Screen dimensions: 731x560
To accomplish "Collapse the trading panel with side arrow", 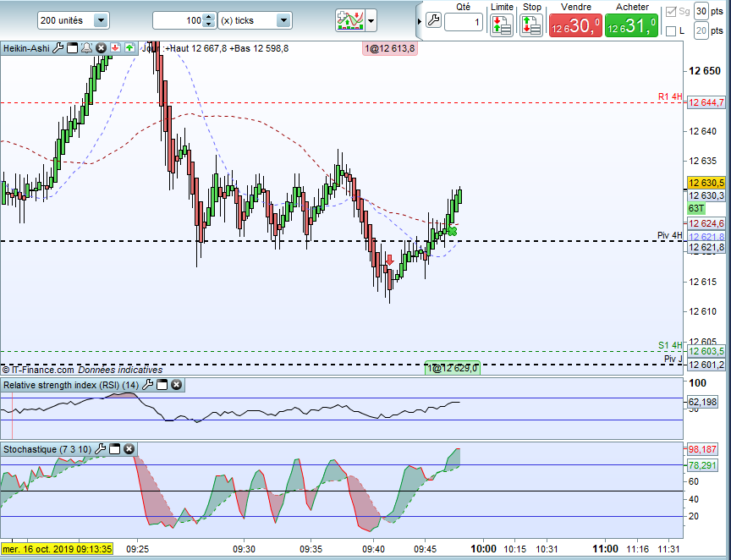I will pos(419,21).
